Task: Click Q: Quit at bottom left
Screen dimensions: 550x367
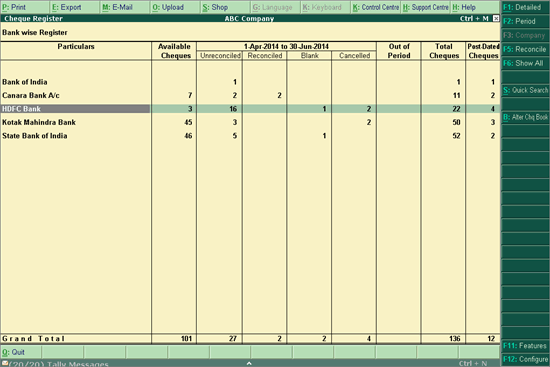Action: click(x=21, y=352)
